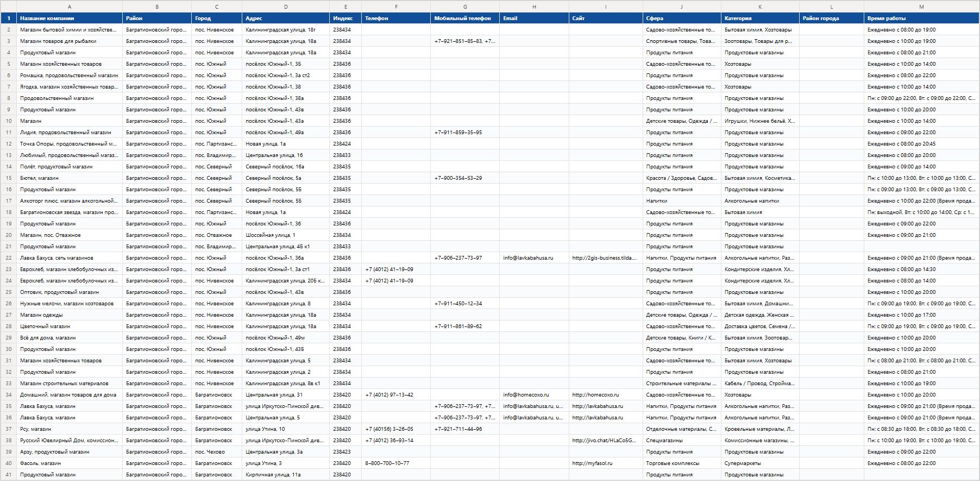Click the 'Сфера' header cell

coord(682,18)
